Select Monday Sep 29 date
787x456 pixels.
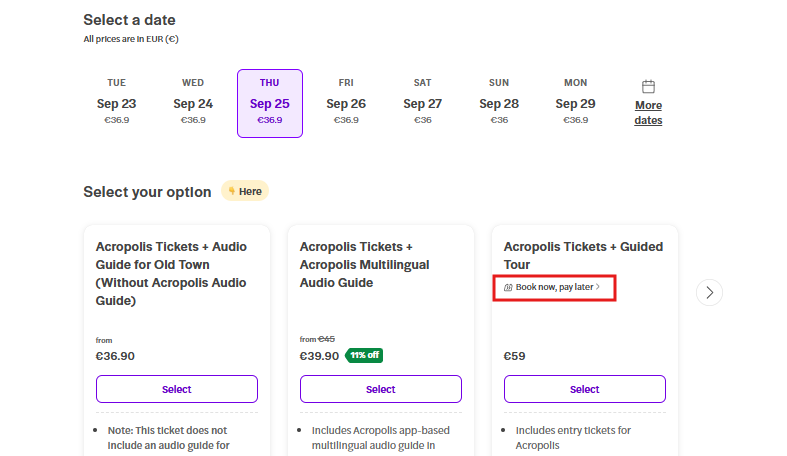[x=575, y=103]
